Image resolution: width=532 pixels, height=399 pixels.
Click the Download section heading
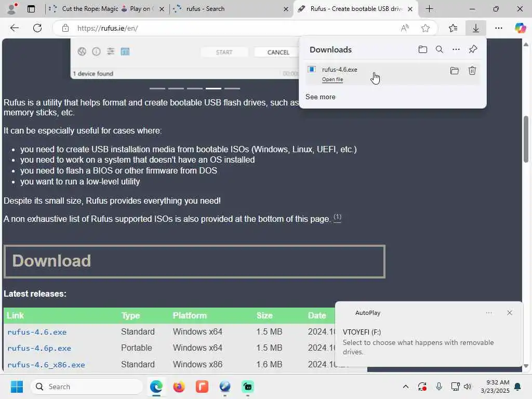(51, 261)
